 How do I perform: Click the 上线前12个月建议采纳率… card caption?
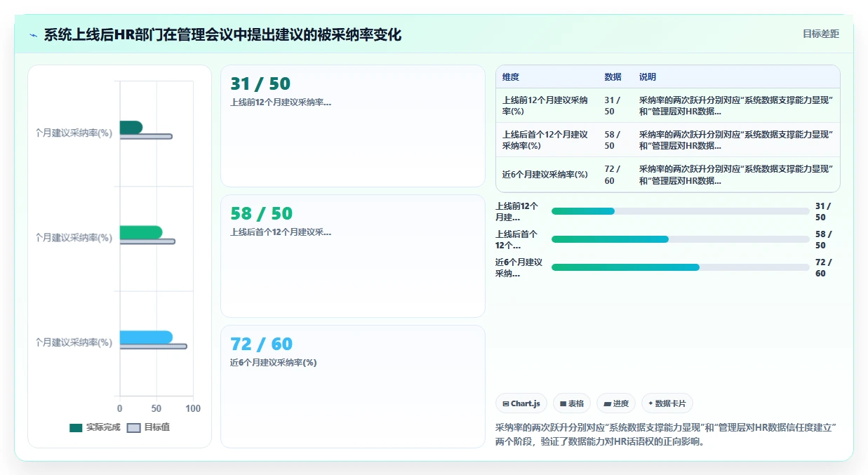coord(281,102)
